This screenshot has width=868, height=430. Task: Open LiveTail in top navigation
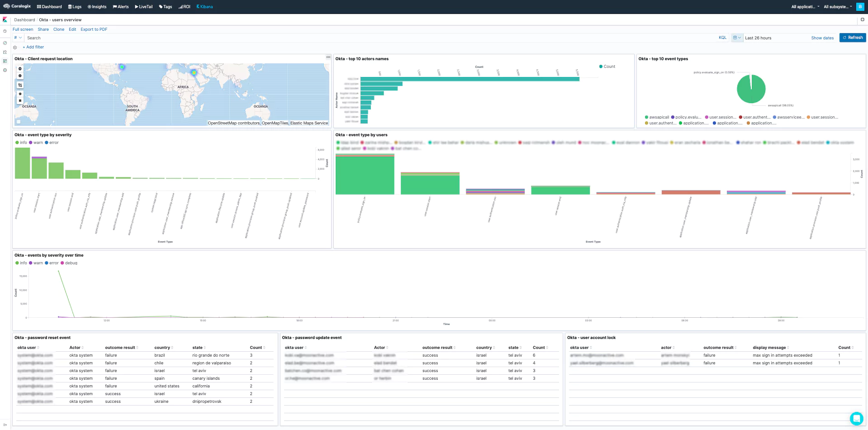[144, 7]
